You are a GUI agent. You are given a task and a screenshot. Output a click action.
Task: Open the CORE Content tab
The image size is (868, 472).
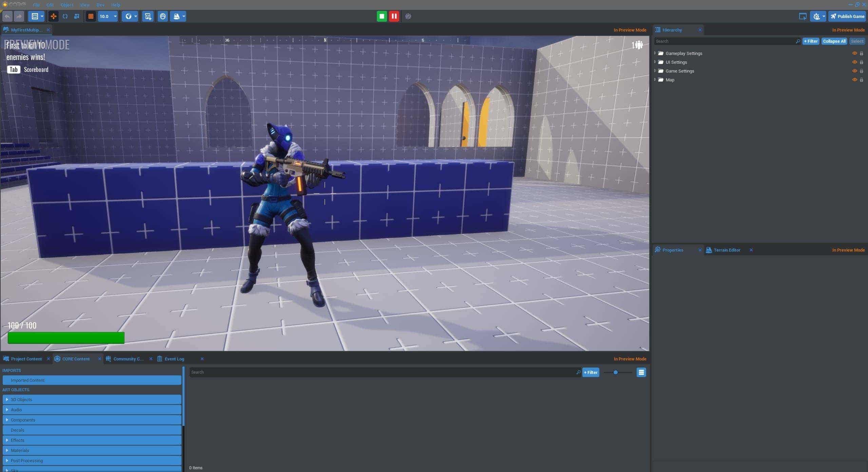pos(76,359)
